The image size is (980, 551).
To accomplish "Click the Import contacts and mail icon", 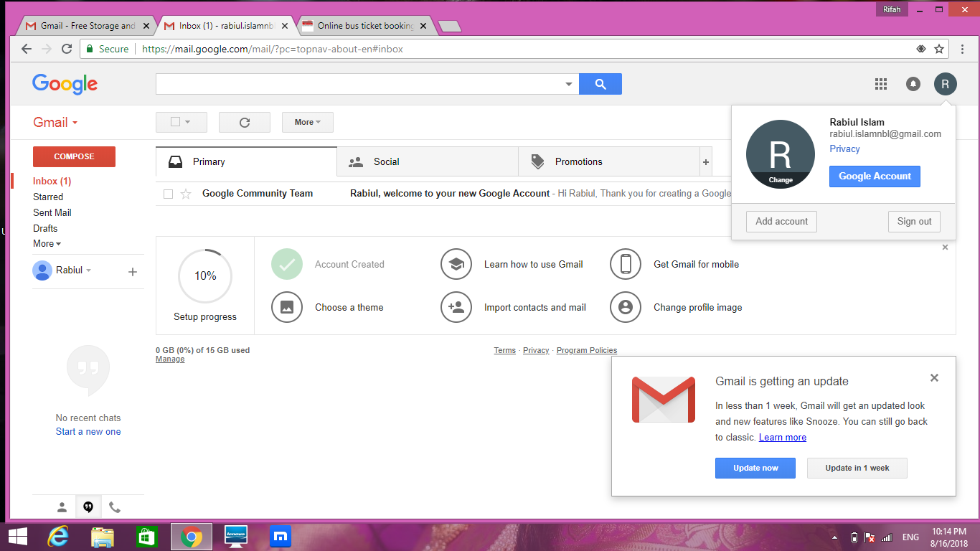I will (456, 307).
